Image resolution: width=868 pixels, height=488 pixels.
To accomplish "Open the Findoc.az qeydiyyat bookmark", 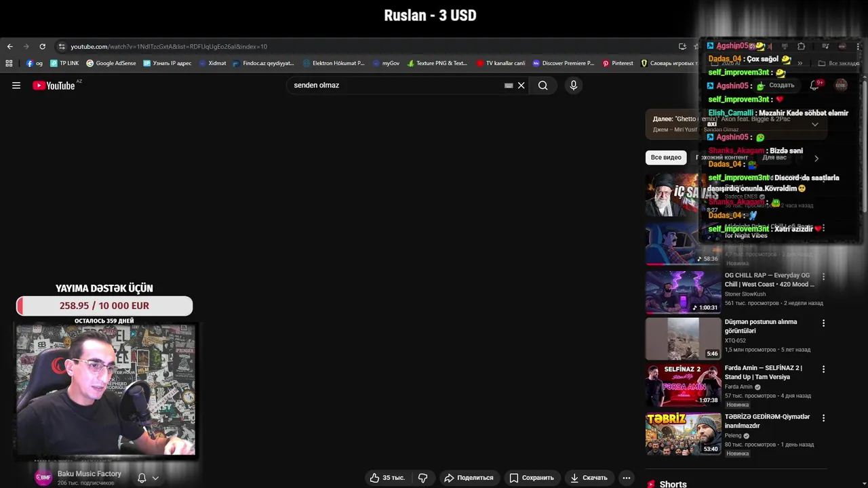I will tap(263, 63).
